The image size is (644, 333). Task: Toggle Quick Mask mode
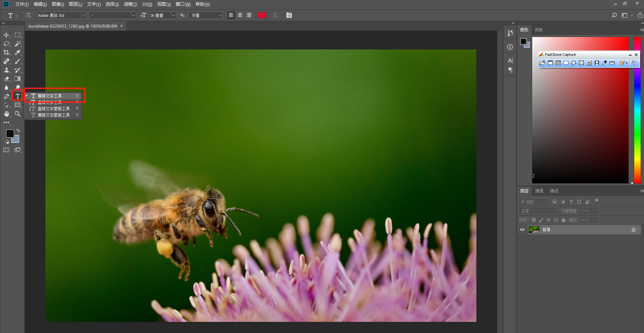(6, 150)
